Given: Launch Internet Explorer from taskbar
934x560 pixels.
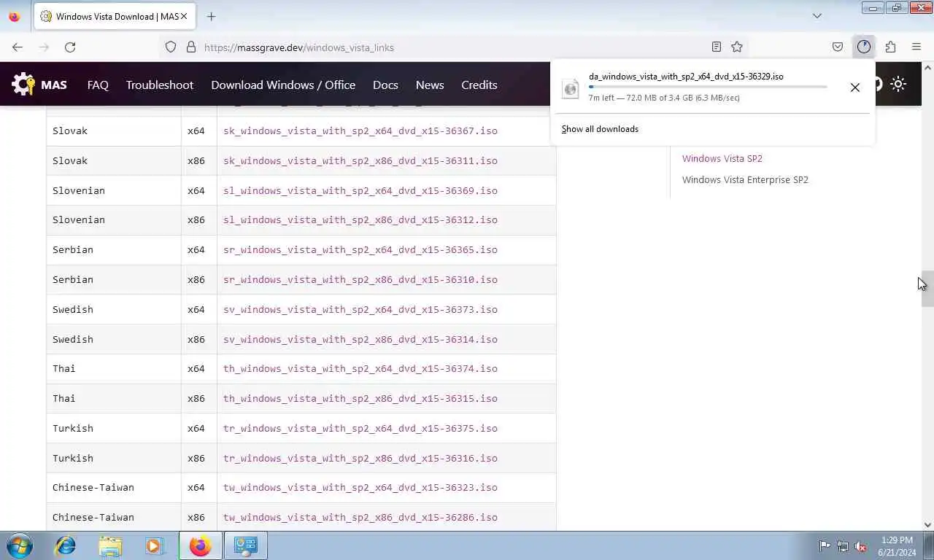Looking at the screenshot, I should coord(66,545).
